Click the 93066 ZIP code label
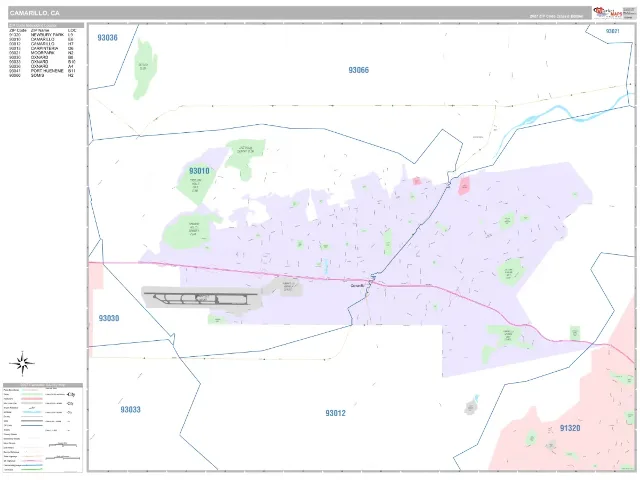Viewport: 640px width, 480px height. pos(358,70)
